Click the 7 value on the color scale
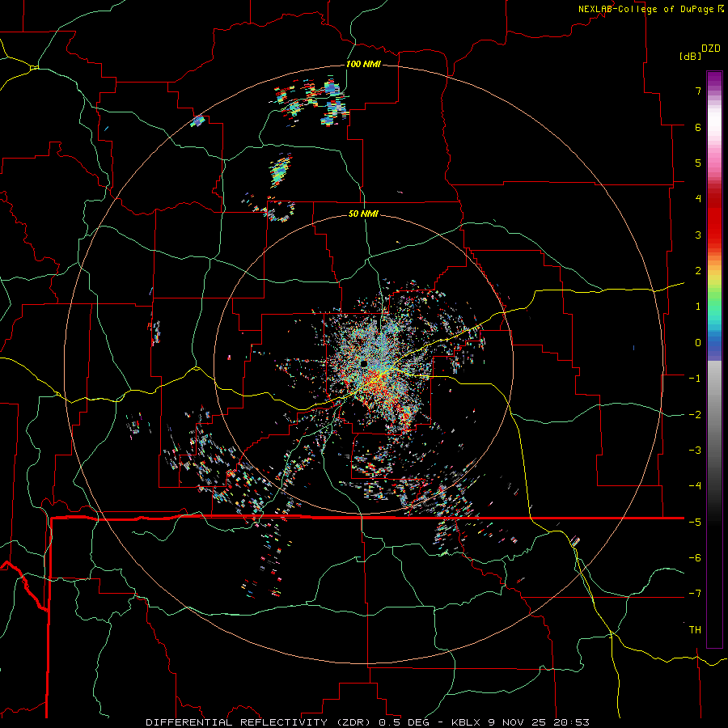728x728 pixels. coord(698,91)
